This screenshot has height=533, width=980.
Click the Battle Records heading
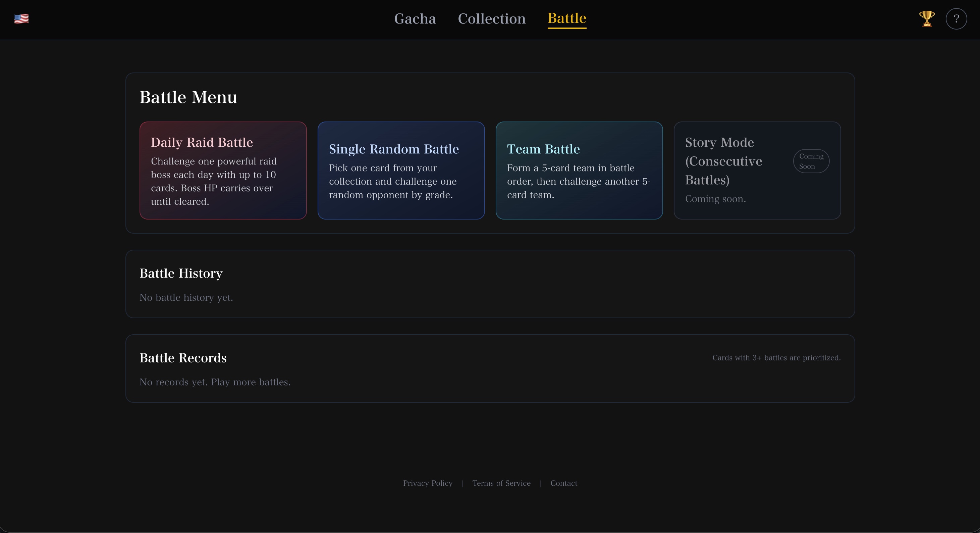coord(183,358)
